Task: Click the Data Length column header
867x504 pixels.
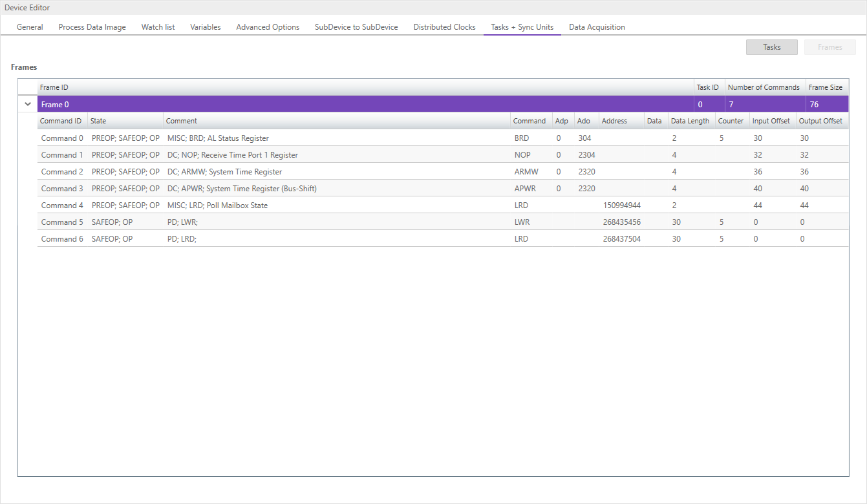Action: 690,121
